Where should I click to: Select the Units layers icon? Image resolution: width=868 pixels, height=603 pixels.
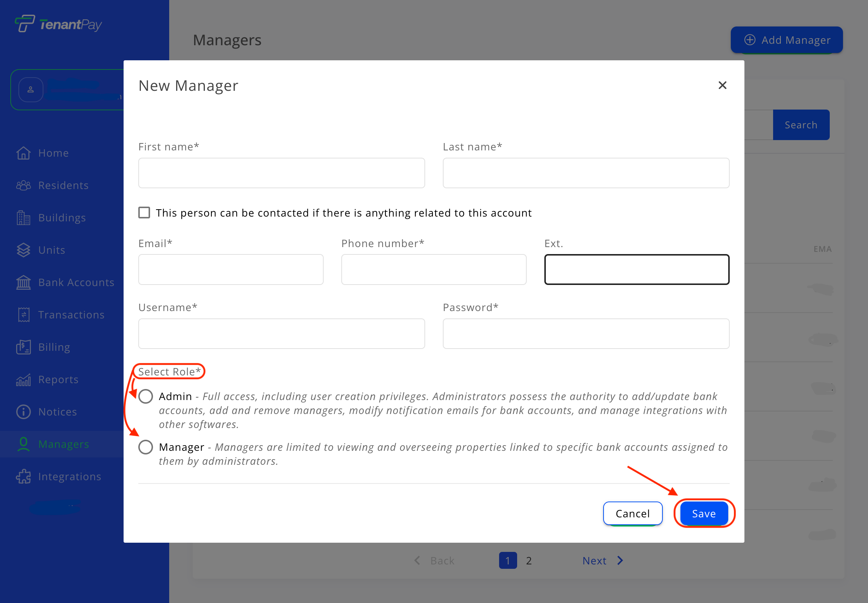point(24,250)
